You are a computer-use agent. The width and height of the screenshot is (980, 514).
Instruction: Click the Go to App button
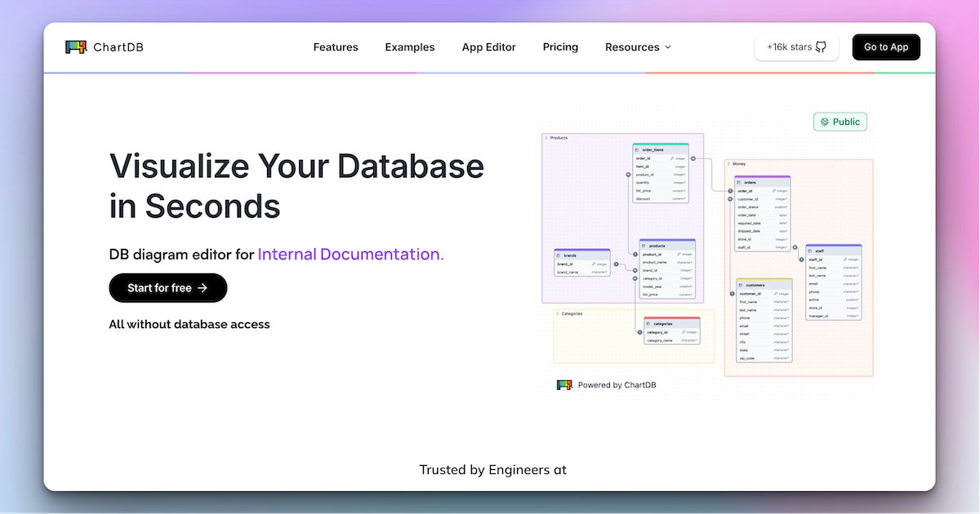click(x=886, y=47)
